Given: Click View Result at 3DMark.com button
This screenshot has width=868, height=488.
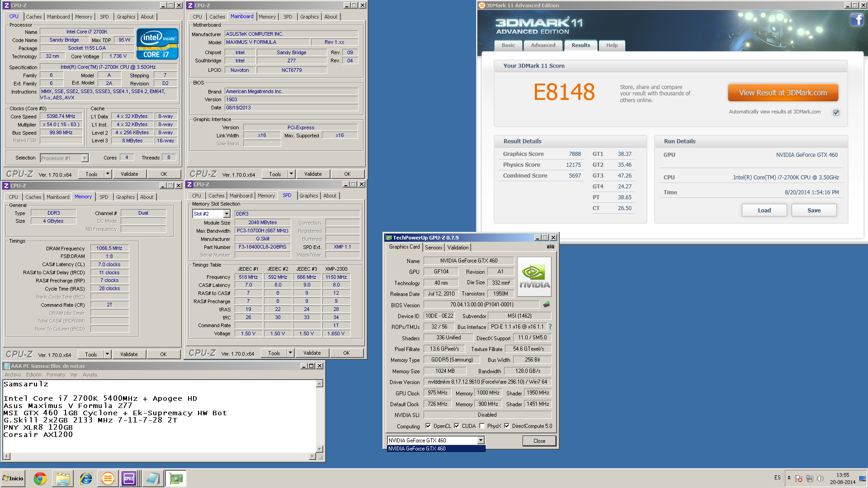Looking at the screenshot, I should pos(783,93).
